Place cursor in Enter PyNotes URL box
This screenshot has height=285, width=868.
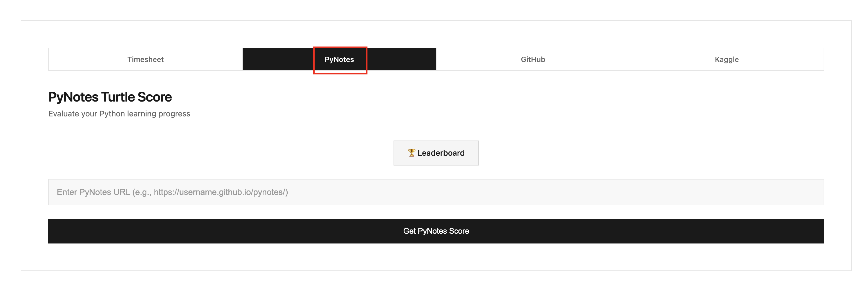click(436, 192)
